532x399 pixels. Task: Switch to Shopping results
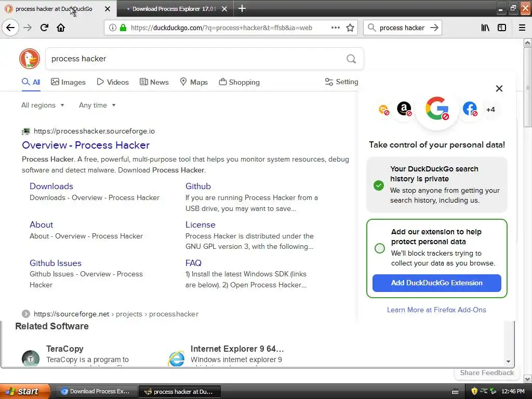(x=239, y=82)
